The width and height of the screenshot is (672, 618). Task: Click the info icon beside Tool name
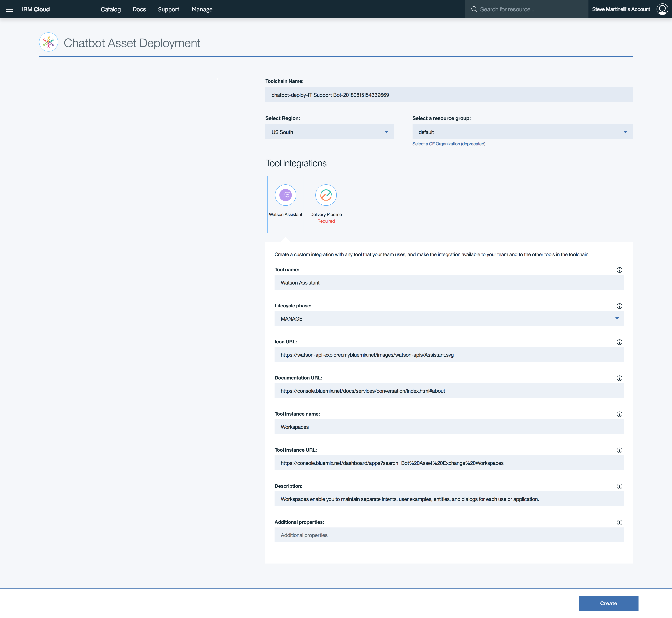(619, 270)
